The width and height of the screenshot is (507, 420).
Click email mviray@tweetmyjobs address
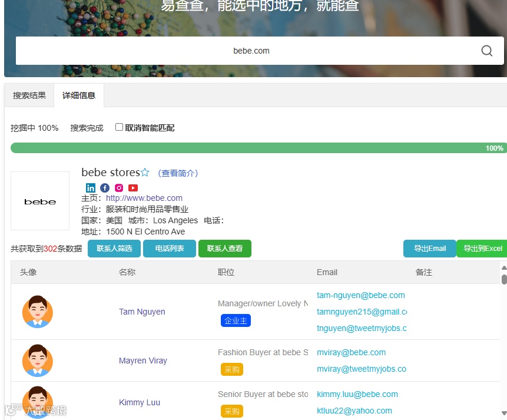pos(362,369)
